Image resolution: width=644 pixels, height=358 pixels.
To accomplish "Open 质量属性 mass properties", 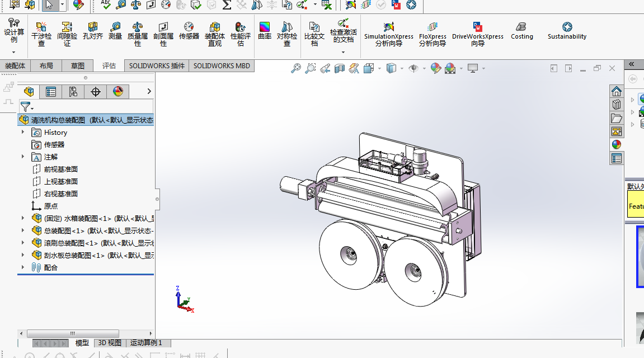I will click(138, 34).
